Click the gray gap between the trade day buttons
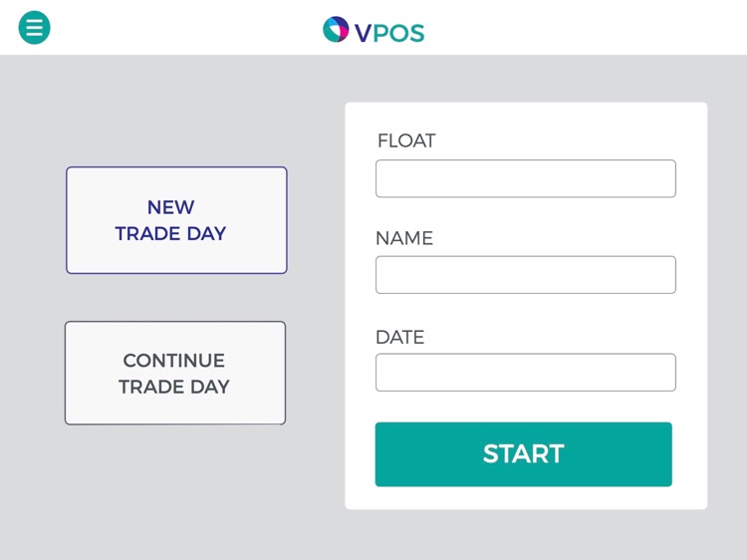The image size is (747, 560). point(175,297)
